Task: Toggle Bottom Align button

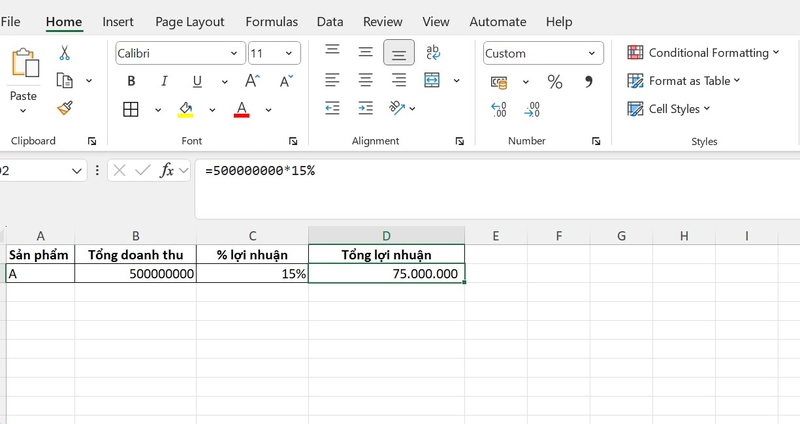Action: tap(399, 53)
